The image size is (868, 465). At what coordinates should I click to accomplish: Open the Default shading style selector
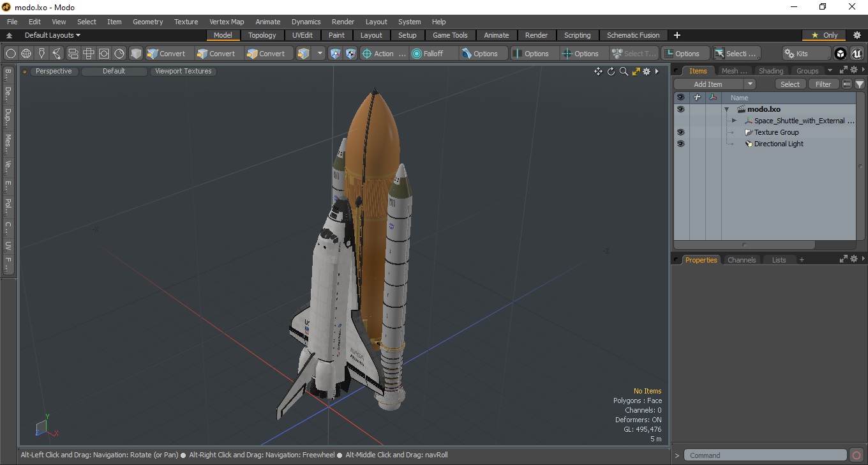pyautogui.click(x=114, y=72)
